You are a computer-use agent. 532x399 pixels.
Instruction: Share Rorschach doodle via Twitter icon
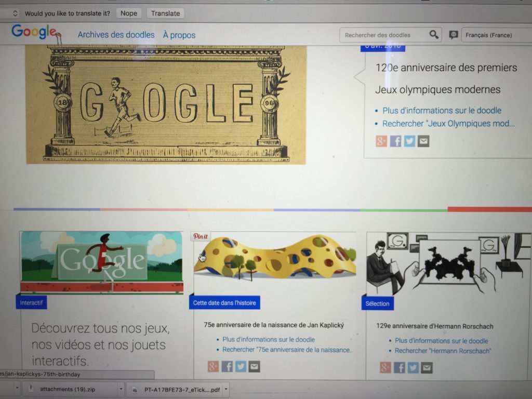[x=413, y=367]
